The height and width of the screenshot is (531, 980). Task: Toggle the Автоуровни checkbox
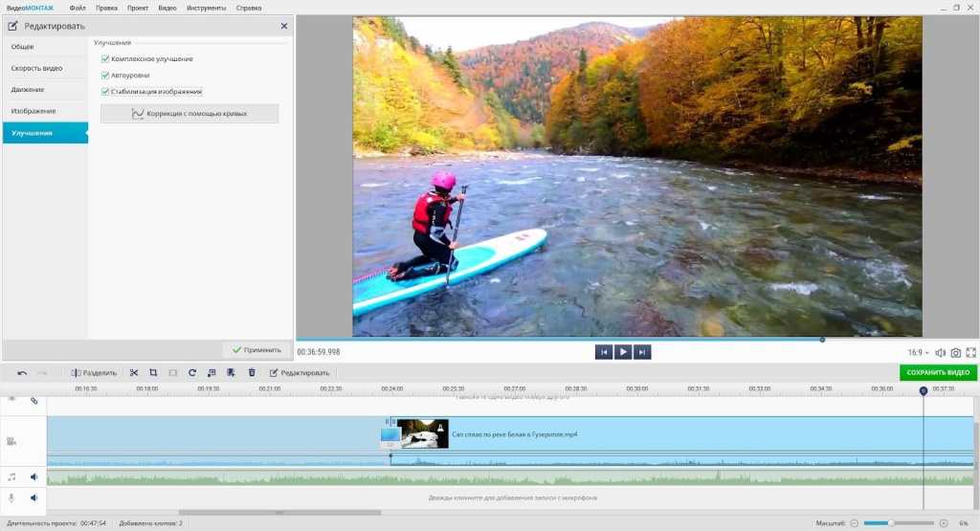(x=105, y=76)
